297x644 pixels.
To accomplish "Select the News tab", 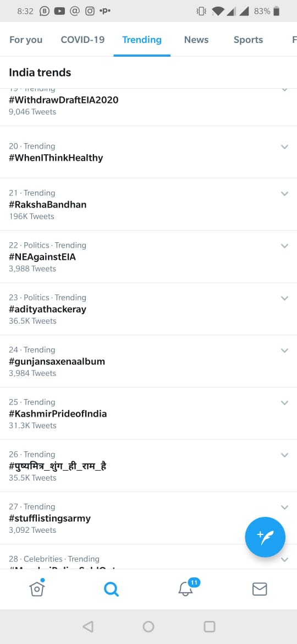I will point(196,40).
